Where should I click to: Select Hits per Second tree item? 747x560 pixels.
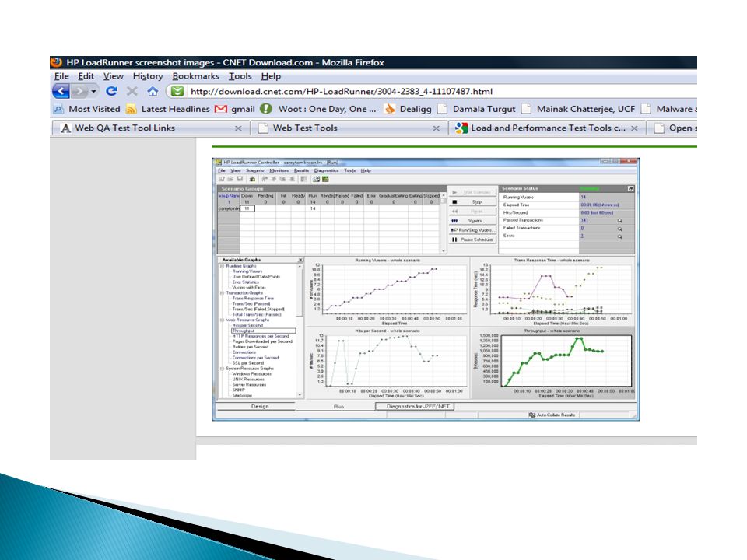(x=247, y=326)
